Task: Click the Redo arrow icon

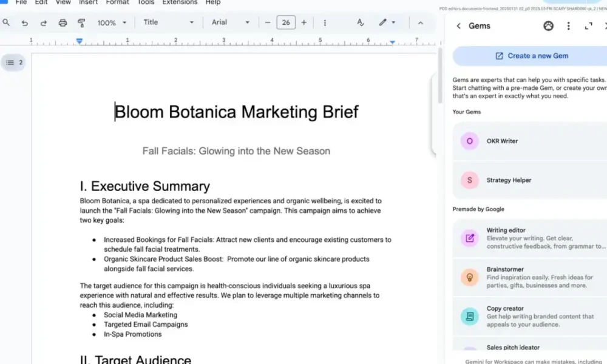Action: 44,22
